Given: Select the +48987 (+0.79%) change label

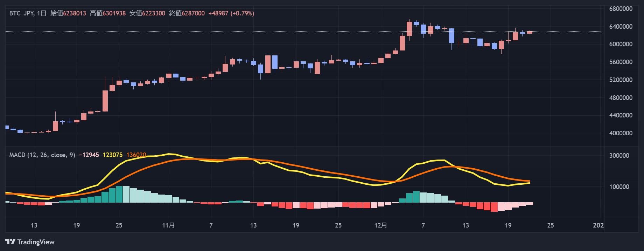Looking at the screenshot, I should tap(231, 13).
